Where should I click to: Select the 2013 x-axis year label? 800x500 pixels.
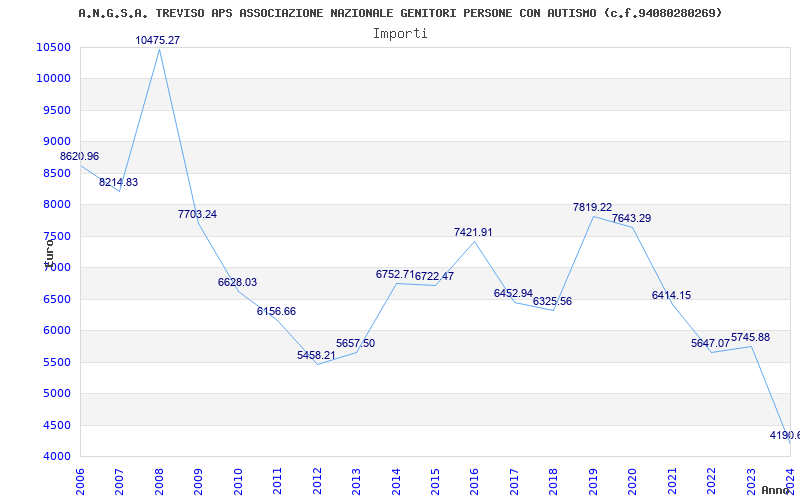tap(356, 482)
